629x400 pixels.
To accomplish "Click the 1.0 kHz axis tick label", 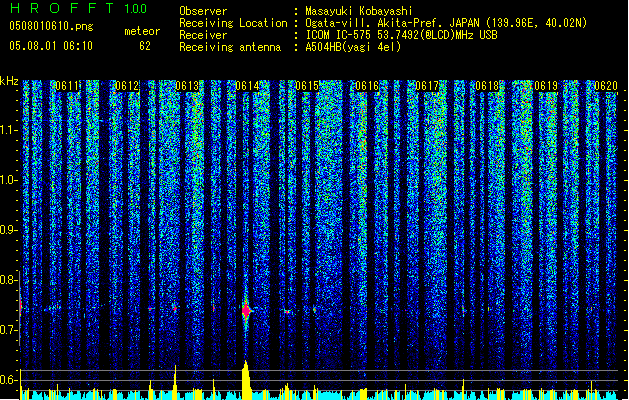I will click(x=9, y=180).
